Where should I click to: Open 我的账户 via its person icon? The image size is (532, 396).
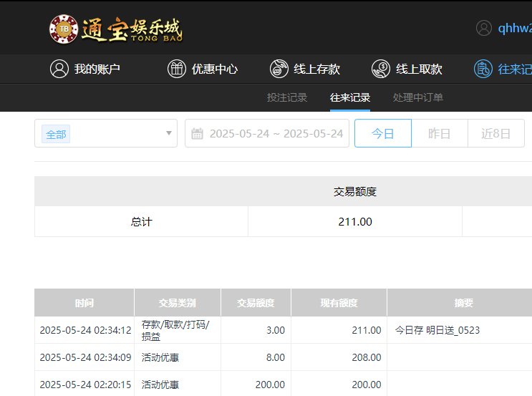[59, 69]
